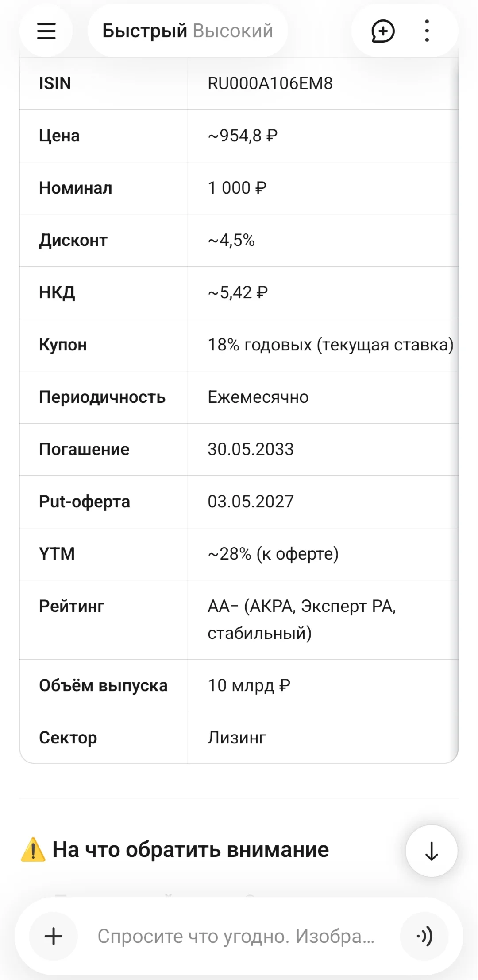Screen dimensions: 478x980
Task: Select the Рейтинг AA− cell
Action: click(323, 620)
